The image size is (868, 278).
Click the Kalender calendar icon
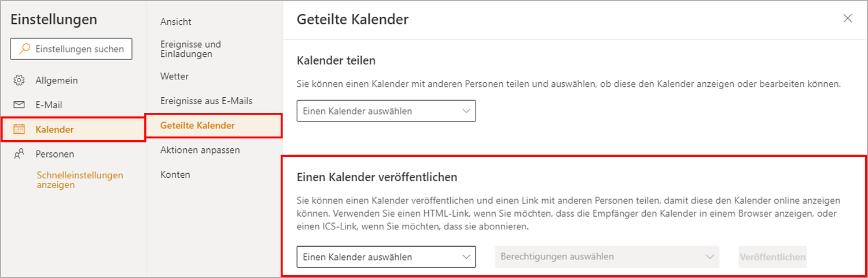[x=19, y=129]
